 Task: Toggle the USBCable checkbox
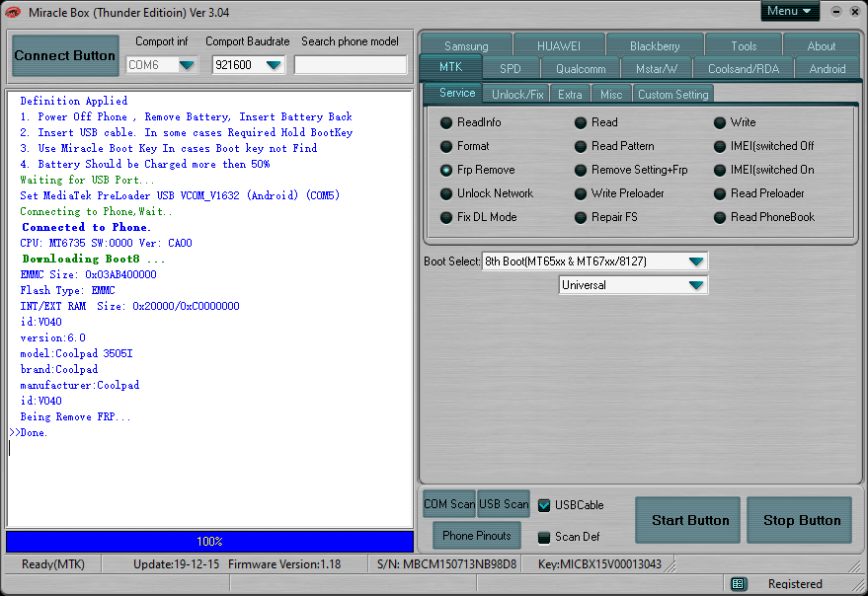pos(544,505)
